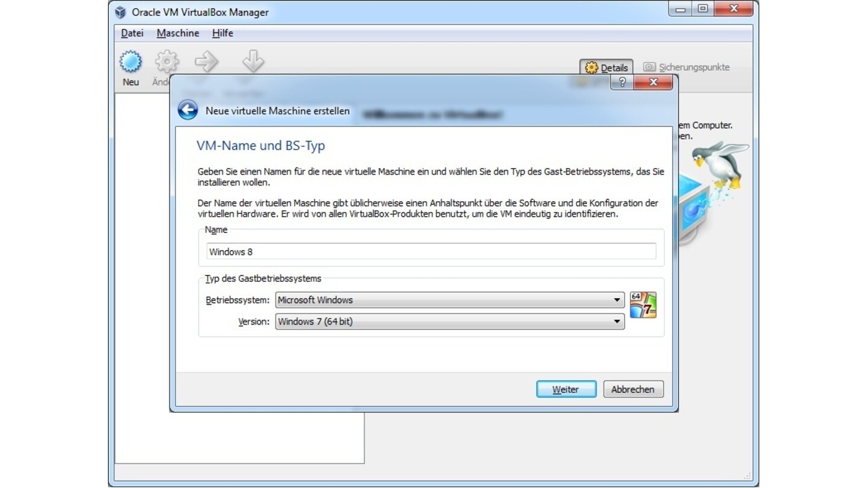Open the Hilfe menu
This screenshot has width=868, height=488.
point(222,33)
